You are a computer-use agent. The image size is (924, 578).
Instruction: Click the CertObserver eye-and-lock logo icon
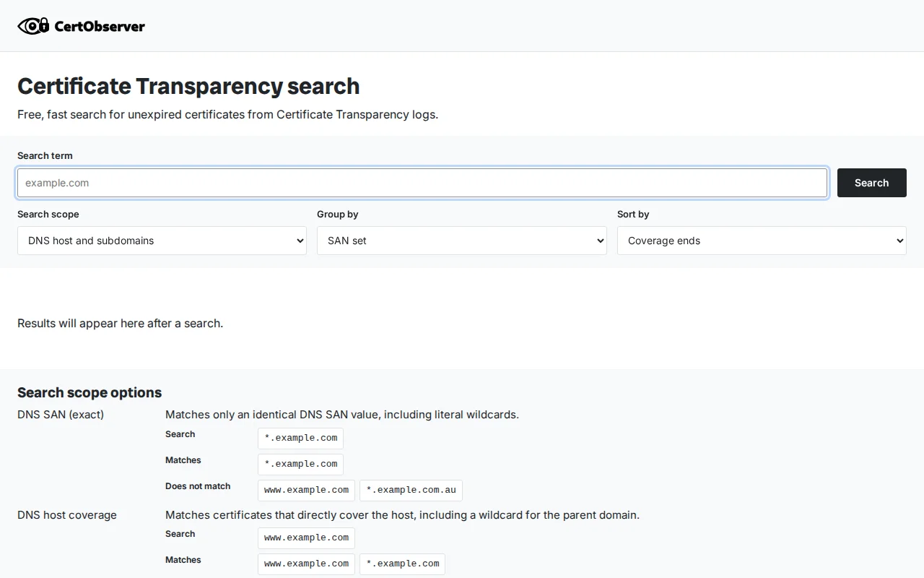pos(33,26)
